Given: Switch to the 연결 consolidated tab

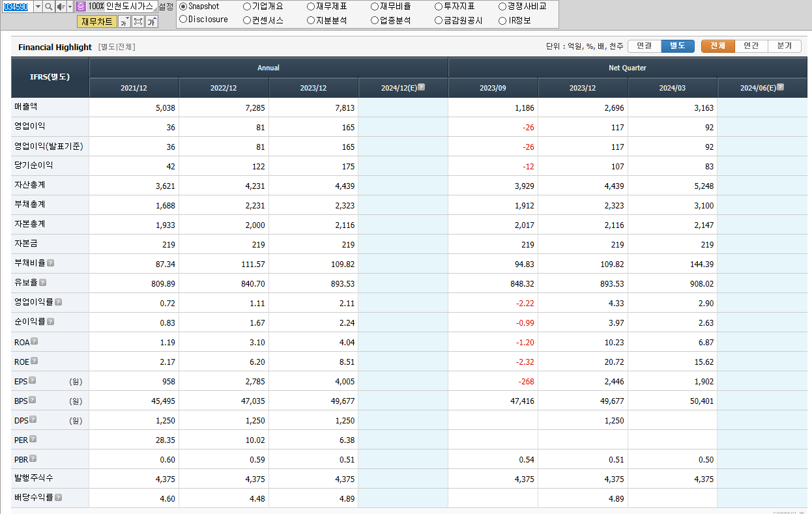Looking at the screenshot, I should click(x=645, y=46).
